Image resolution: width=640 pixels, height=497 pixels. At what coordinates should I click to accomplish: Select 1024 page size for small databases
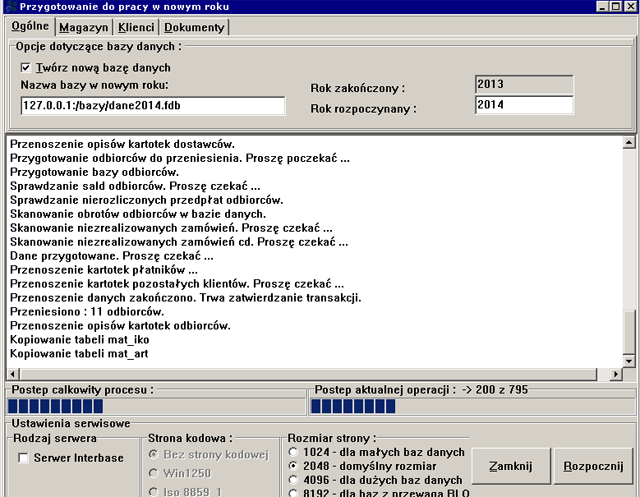click(x=293, y=451)
